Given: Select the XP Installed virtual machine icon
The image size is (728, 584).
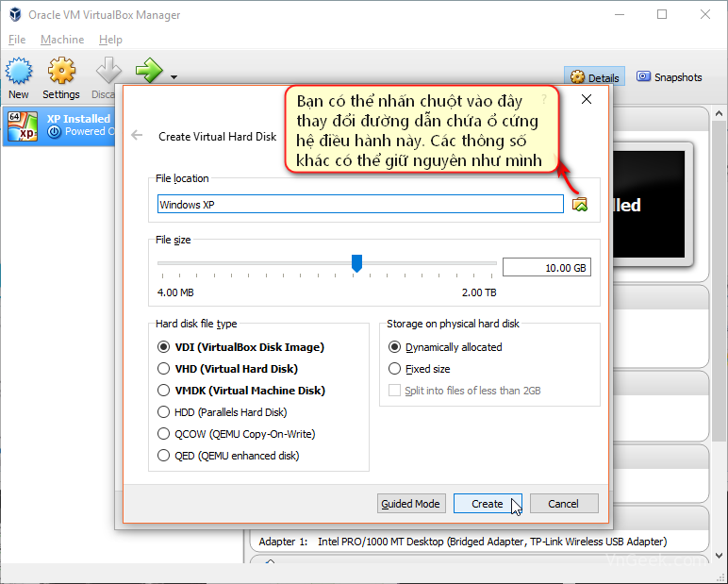Looking at the screenshot, I should (x=23, y=125).
